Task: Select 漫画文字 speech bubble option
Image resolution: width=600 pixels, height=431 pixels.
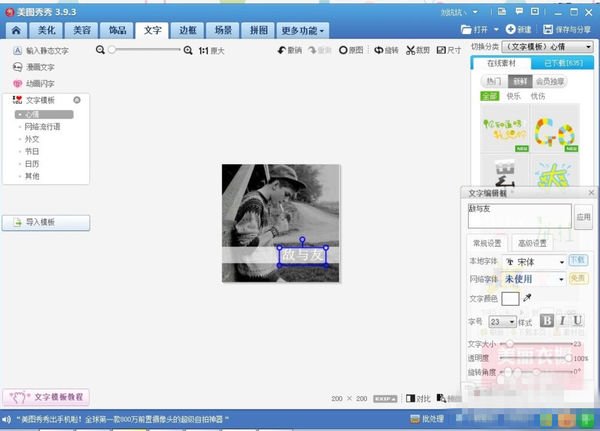Action: point(34,67)
